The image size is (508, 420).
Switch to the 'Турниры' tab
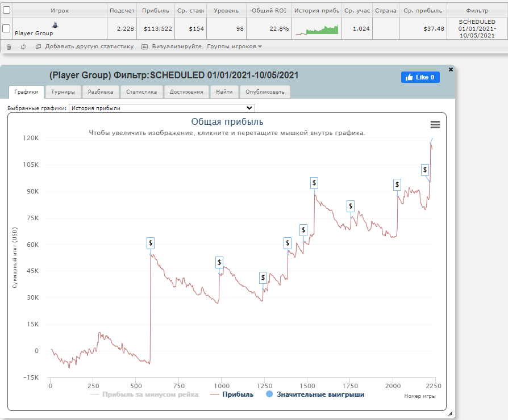point(63,91)
